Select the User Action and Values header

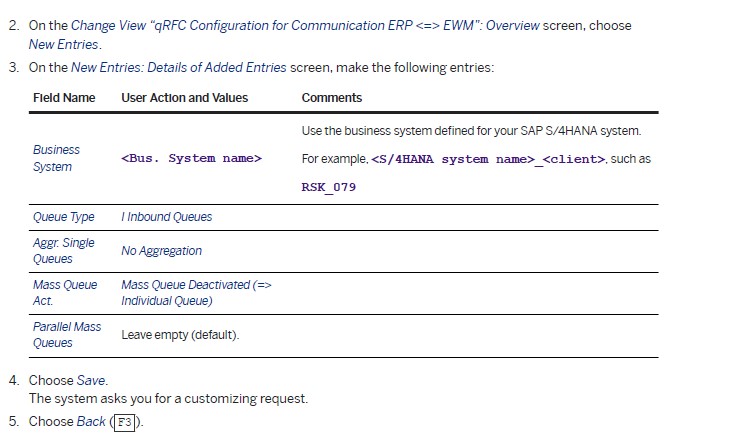185,98
